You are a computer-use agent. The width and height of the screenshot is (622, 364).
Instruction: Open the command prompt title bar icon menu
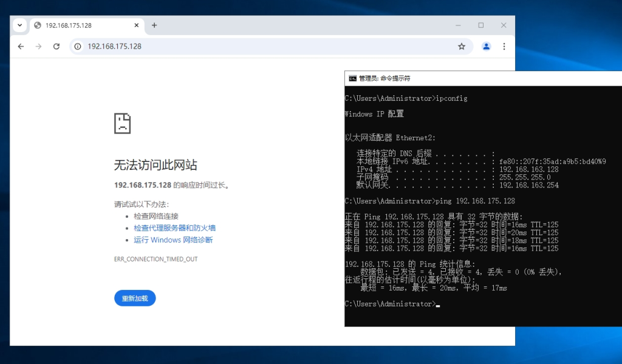352,78
